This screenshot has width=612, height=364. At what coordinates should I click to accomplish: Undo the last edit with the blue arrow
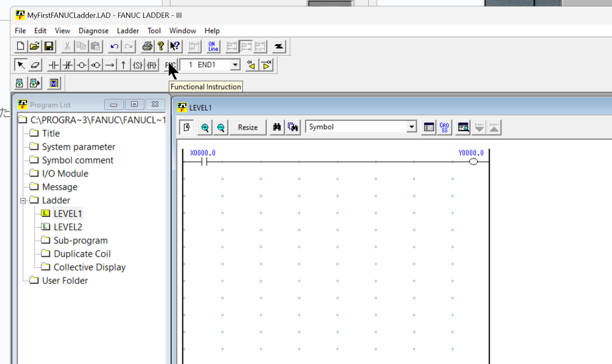pyautogui.click(x=114, y=46)
